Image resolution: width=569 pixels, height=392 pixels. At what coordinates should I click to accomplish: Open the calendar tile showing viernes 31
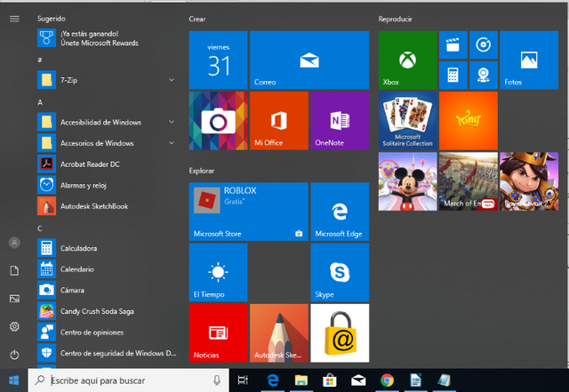tap(218, 60)
